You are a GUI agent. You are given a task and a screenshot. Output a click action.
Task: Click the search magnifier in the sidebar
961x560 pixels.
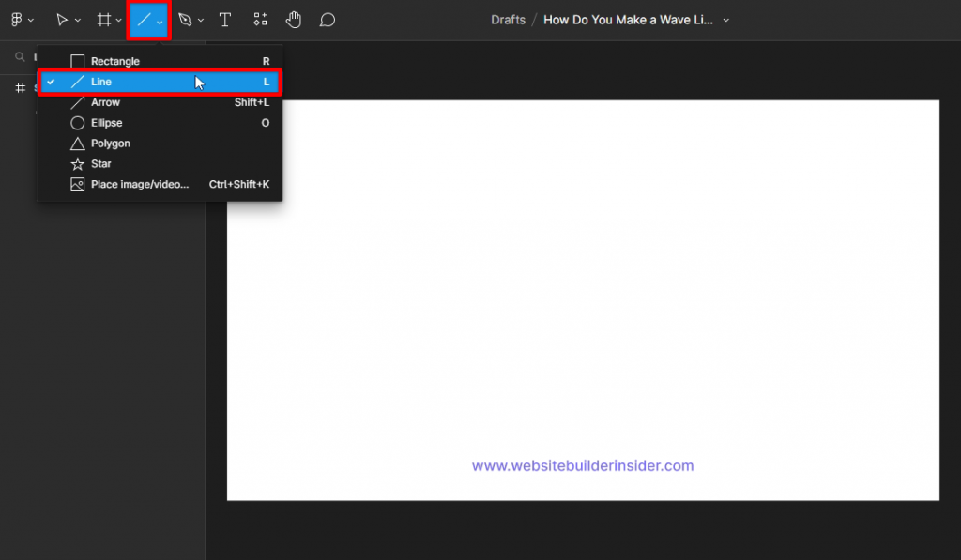point(20,56)
